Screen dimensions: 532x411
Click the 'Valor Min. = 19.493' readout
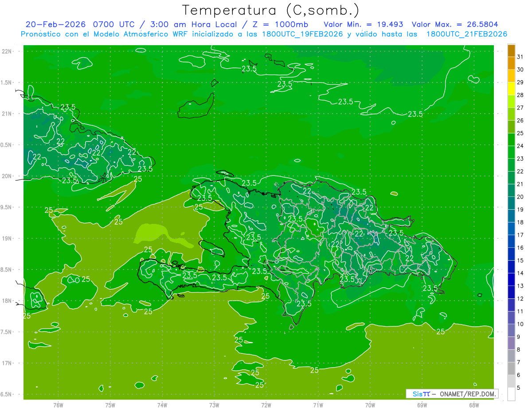click(x=364, y=24)
